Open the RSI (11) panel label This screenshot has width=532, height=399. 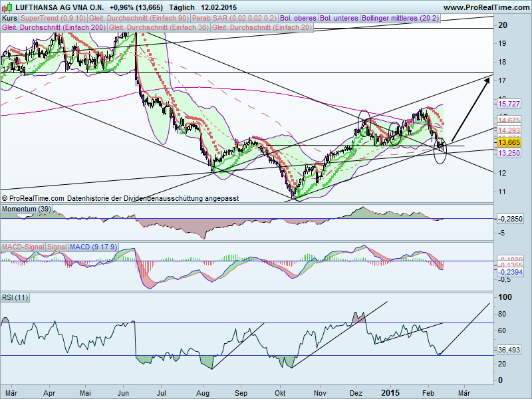click(15, 297)
